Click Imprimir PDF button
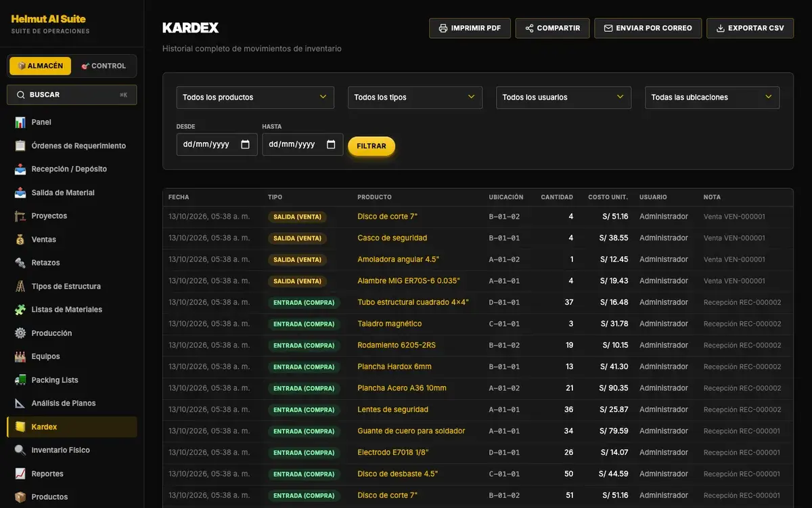The image size is (812, 508). pyautogui.click(x=470, y=28)
